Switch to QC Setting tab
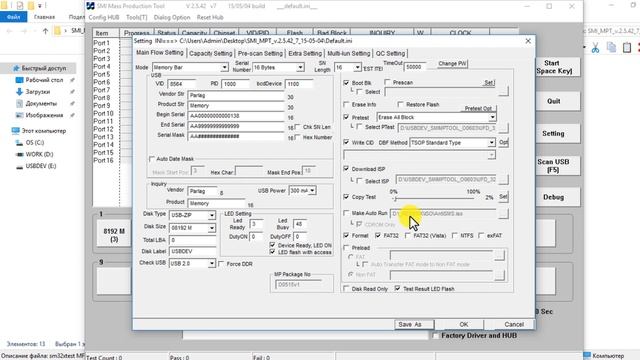This screenshot has width=640, height=360. point(390,53)
